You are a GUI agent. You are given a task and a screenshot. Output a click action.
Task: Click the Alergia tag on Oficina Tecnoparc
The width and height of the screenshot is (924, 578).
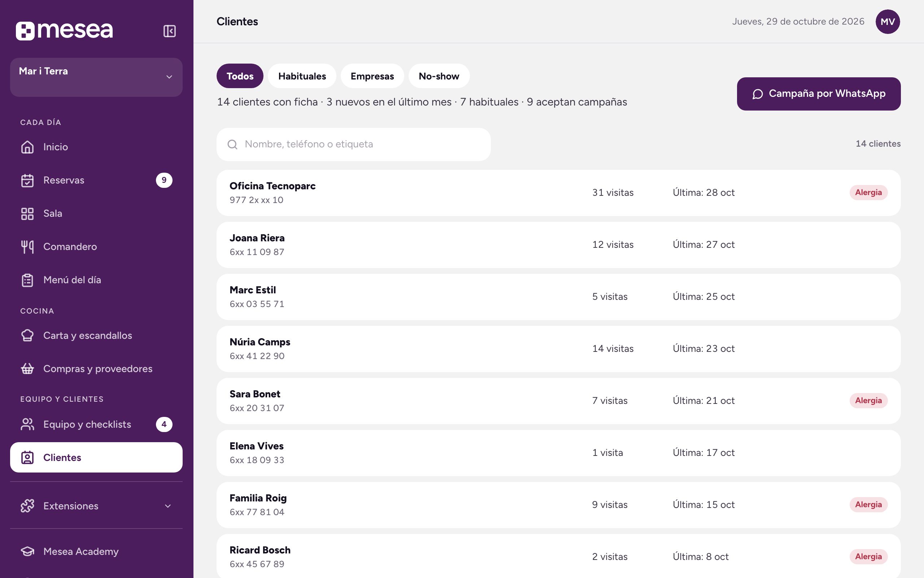(x=868, y=193)
